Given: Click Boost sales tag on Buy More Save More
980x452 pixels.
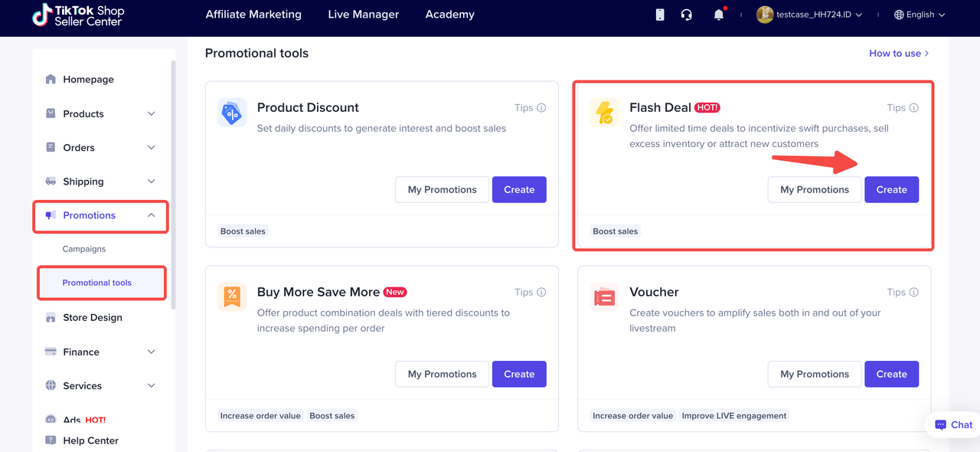Looking at the screenshot, I should pyautogui.click(x=332, y=416).
